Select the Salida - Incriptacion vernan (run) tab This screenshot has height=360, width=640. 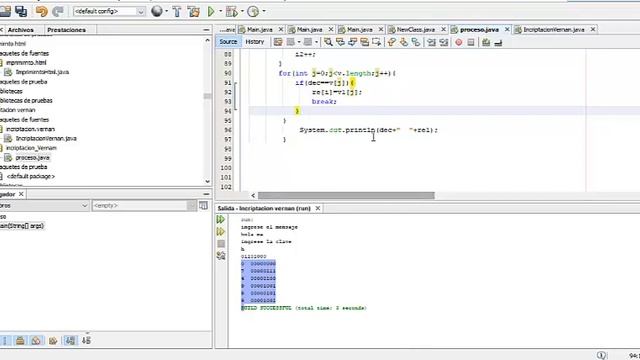point(264,208)
